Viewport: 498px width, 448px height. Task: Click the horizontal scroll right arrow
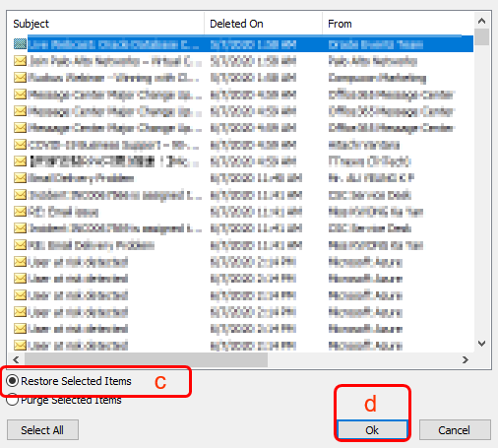tap(466, 359)
